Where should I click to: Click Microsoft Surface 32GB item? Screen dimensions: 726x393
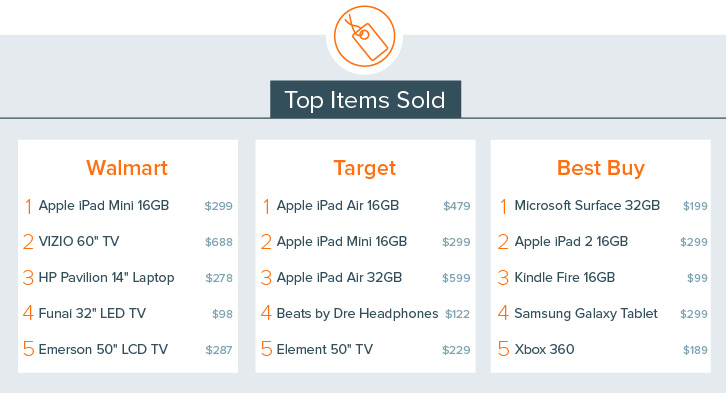587,205
